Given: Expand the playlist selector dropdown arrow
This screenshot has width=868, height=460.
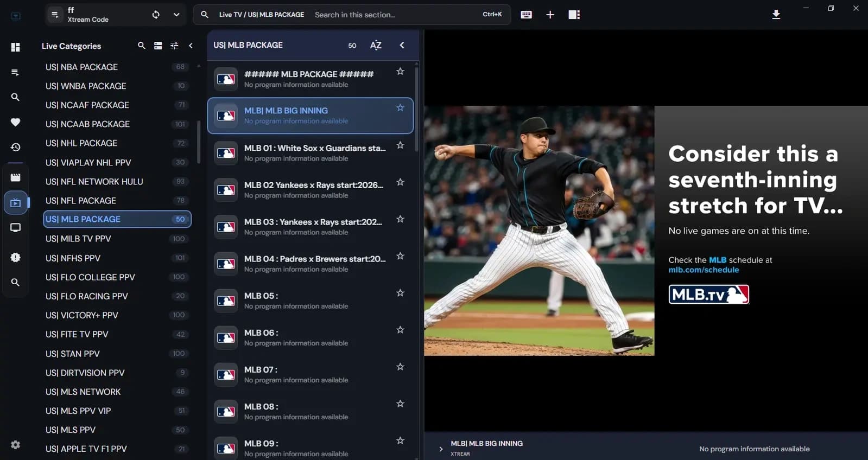Looking at the screenshot, I should point(176,15).
